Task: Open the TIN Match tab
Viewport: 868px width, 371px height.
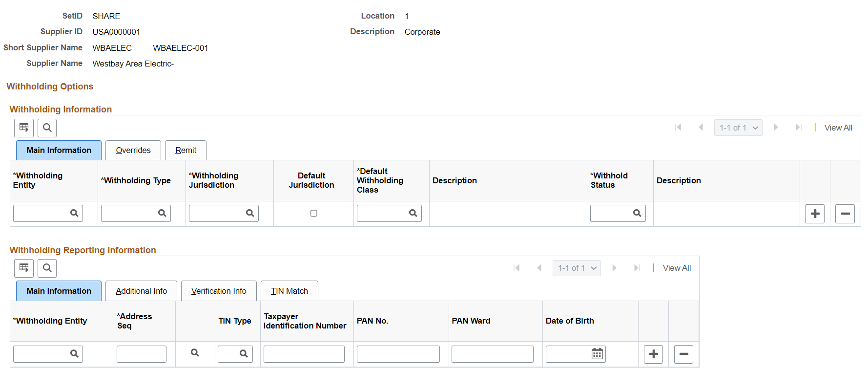Action: 289,291
